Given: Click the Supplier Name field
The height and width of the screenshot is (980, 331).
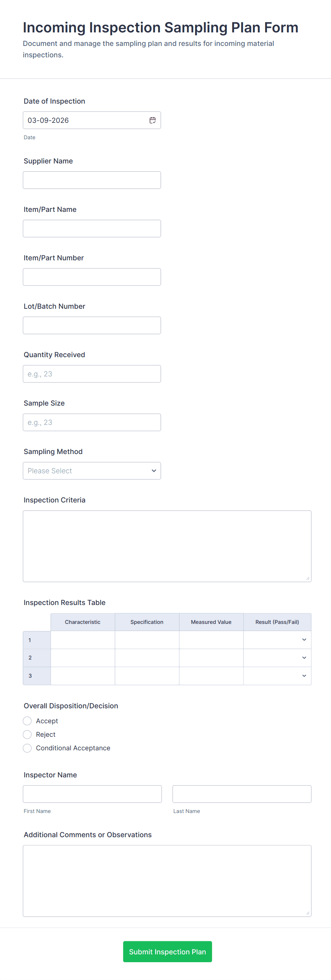Looking at the screenshot, I should pos(91,180).
